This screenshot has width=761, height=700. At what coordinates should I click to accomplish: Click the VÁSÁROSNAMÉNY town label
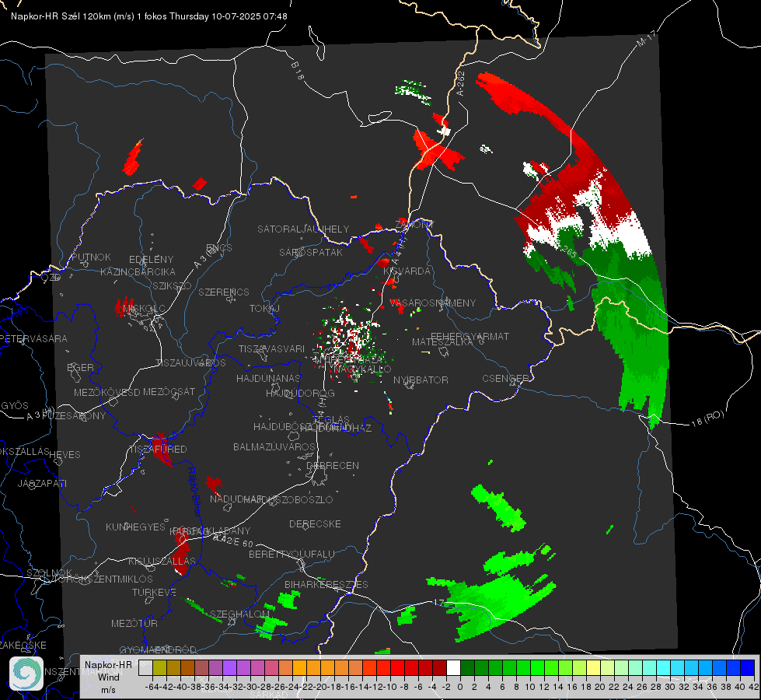[x=432, y=303]
